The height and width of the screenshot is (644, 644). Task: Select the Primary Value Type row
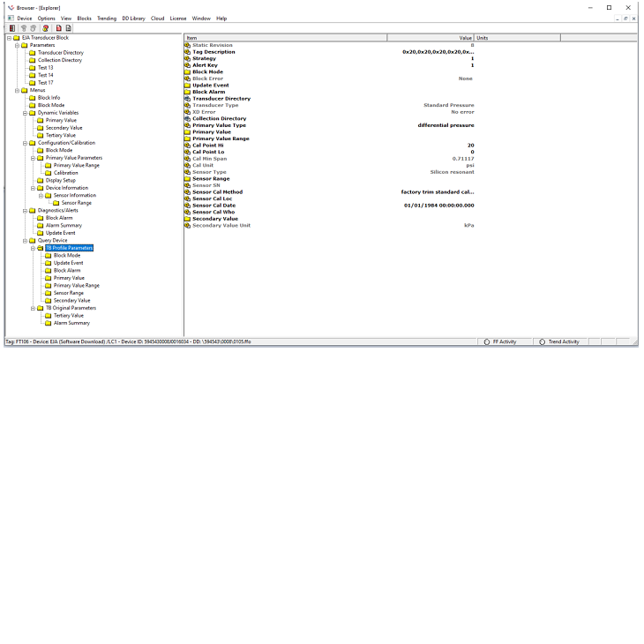pos(219,125)
